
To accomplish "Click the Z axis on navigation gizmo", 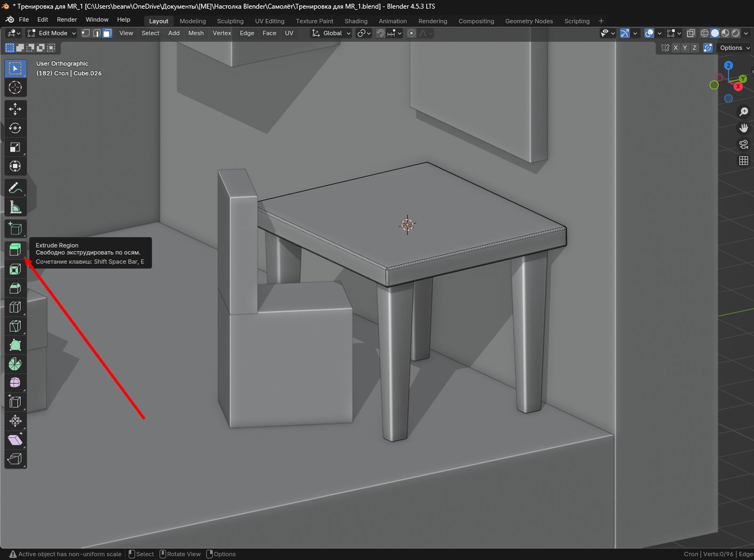I will (x=729, y=65).
